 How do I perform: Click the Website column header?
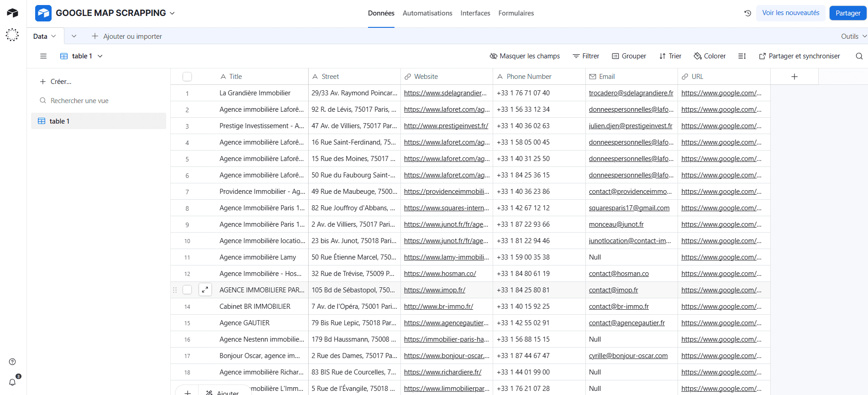[x=447, y=77]
